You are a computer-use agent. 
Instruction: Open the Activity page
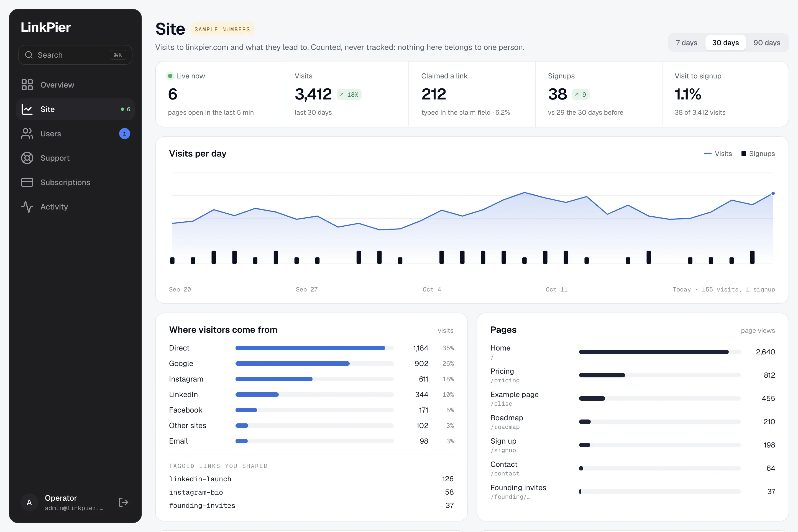(x=75, y=207)
